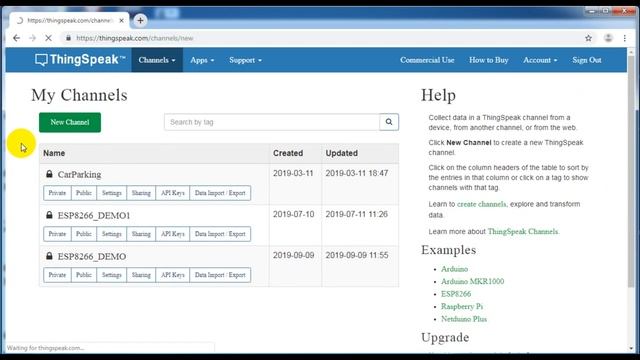Open Settings for CarParking
This screenshot has width=640, height=360.
coord(111,193)
